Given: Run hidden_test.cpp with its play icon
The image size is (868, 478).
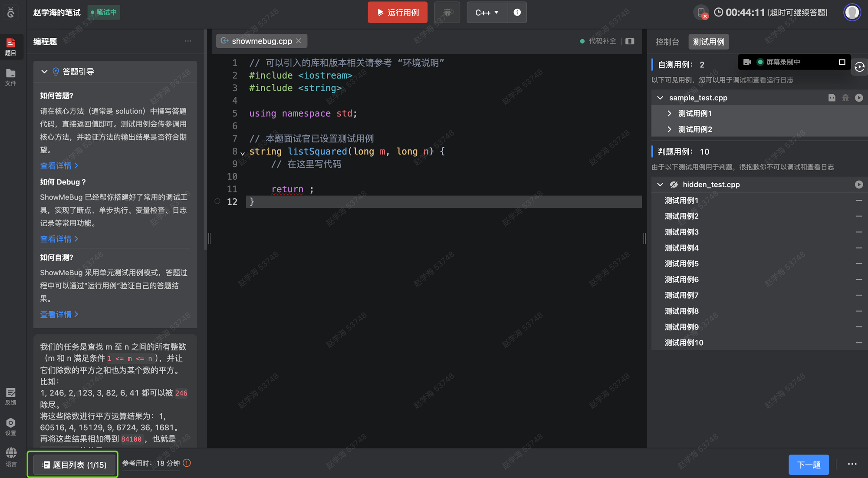Looking at the screenshot, I should [858, 185].
